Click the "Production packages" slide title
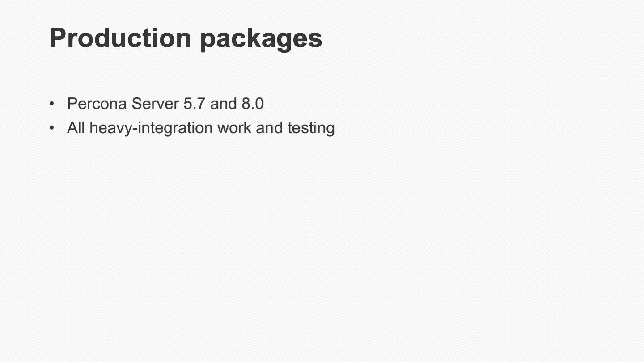 (x=186, y=38)
